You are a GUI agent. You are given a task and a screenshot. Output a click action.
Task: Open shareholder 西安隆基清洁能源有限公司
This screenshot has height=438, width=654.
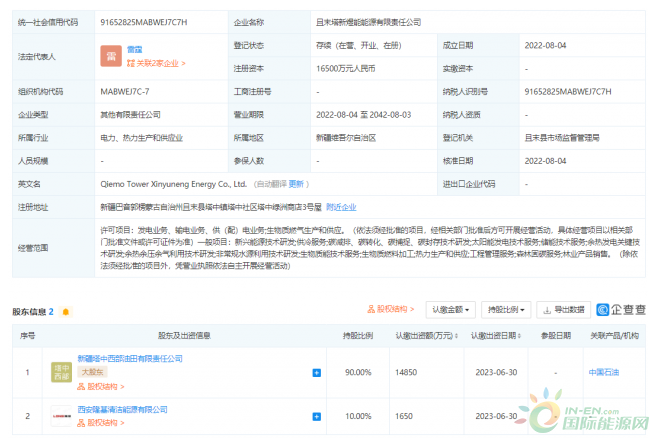click(x=122, y=410)
